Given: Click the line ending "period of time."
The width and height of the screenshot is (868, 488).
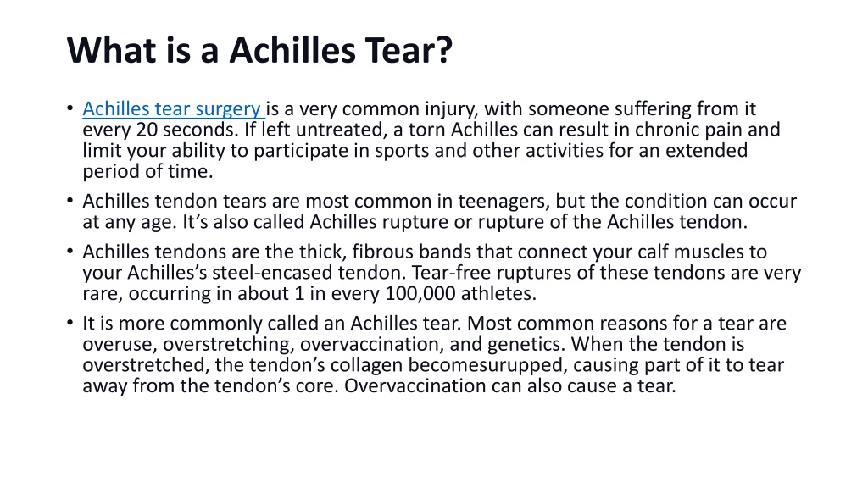Looking at the screenshot, I should pos(147,171).
